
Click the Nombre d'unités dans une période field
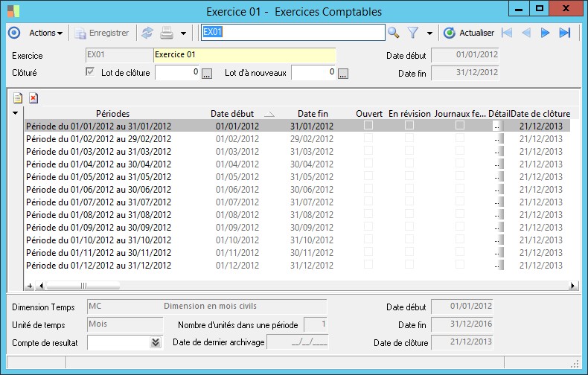316,324
